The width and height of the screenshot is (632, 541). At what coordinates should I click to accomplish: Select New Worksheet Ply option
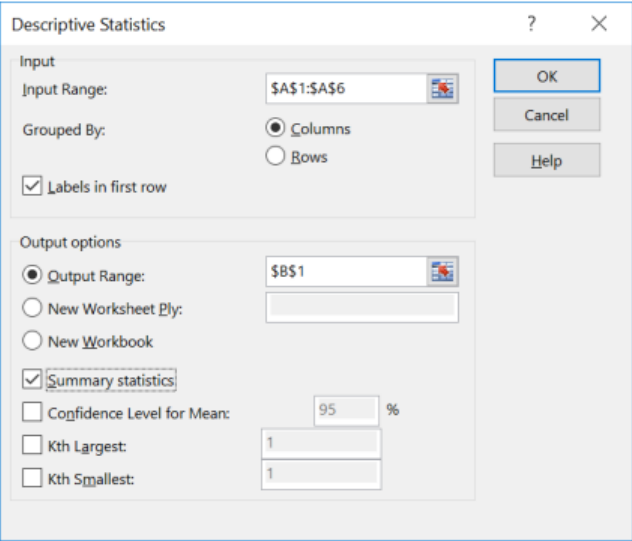tap(32, 309)
